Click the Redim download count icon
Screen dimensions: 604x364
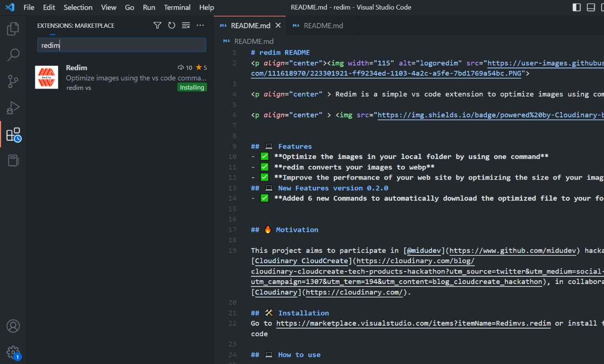pos(181,68)
